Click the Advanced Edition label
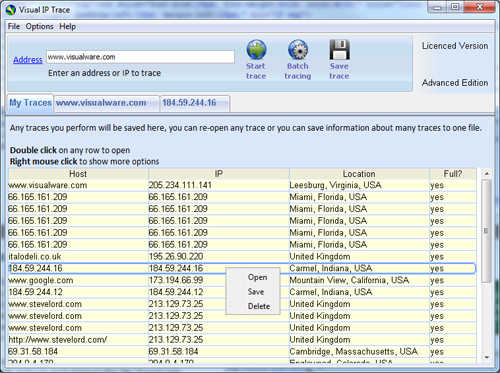Viewport: 500px width, 373px height. point(455,83)
